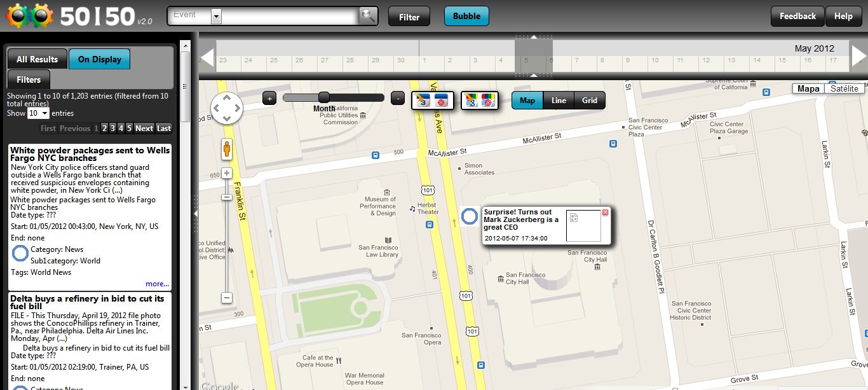Select day 27 on the timeline
This screenshot has height=390, width=868.
[x=324, y=60]
